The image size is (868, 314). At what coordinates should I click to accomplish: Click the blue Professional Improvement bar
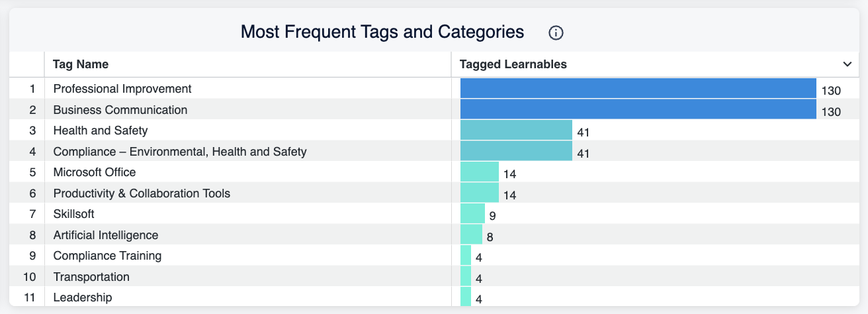[x=638, y=88]
